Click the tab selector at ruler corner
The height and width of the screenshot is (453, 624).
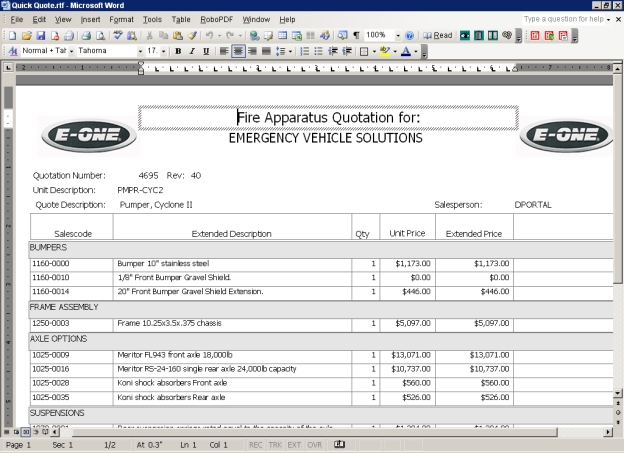[8, 68]
